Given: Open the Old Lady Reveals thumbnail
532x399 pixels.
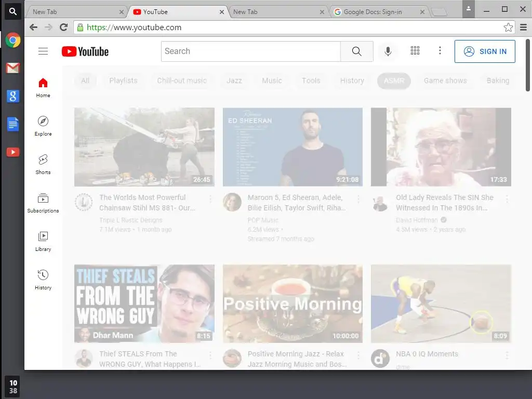Looking at the screenshot, I should tap(441, 147).
